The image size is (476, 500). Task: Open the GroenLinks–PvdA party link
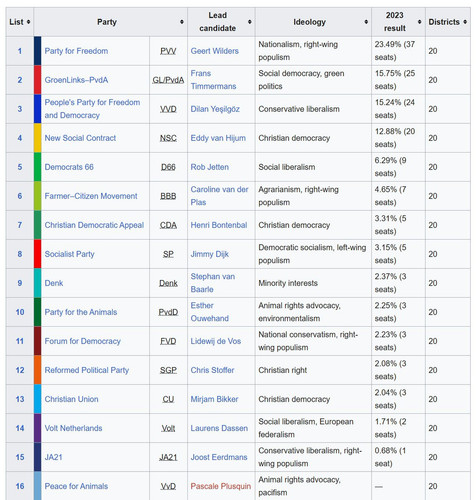point(76,80)
